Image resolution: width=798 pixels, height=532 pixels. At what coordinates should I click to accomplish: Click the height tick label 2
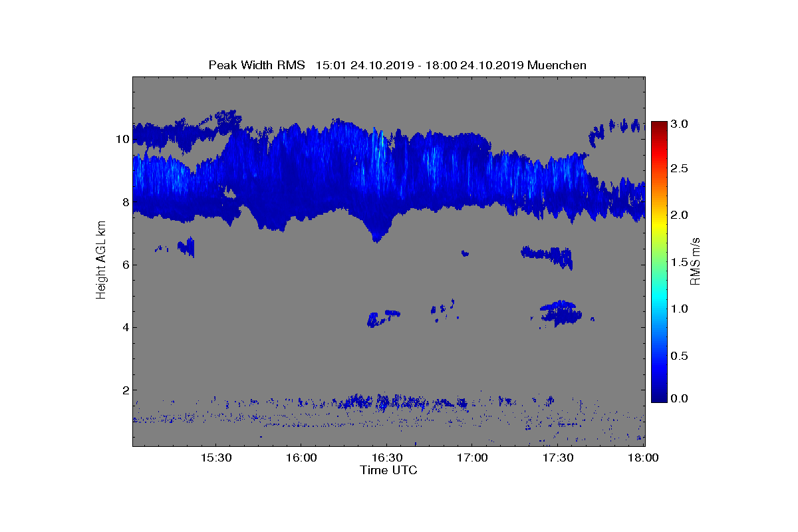125,390
